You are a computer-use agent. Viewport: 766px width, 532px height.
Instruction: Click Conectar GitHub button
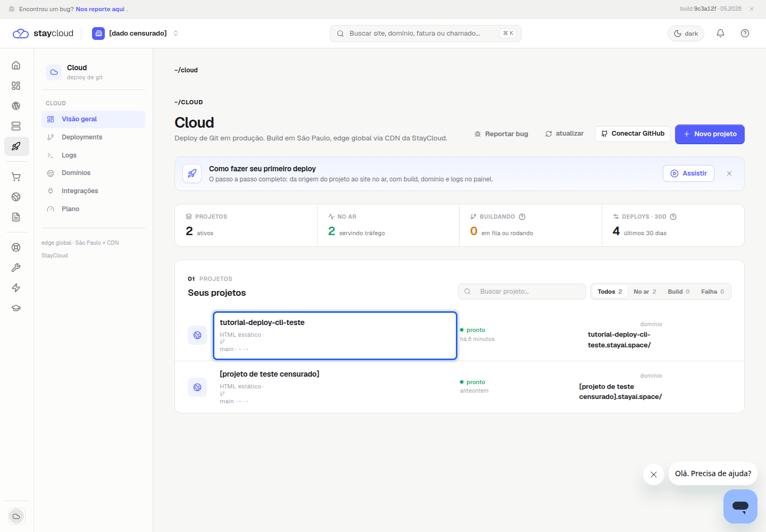click(632, 134)
